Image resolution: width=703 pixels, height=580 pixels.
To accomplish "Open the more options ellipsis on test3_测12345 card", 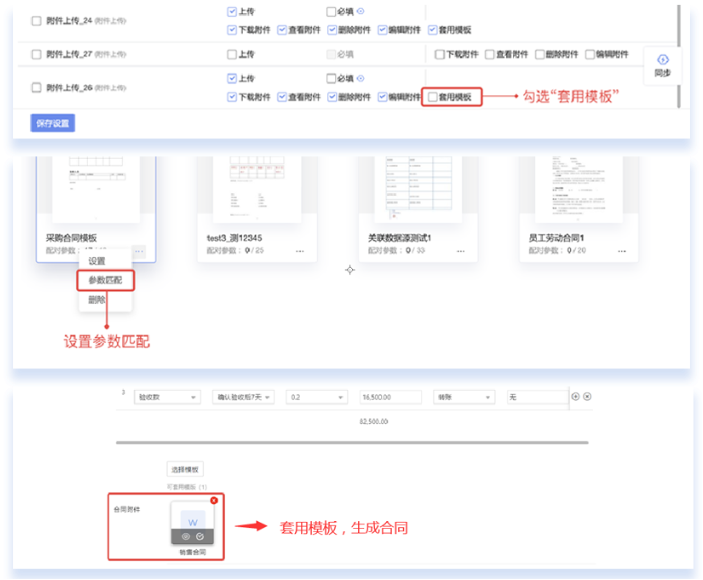I will 300,250.
